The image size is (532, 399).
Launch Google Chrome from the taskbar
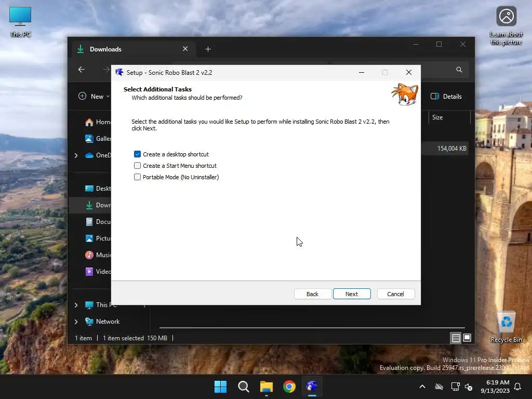click(289, 387)
